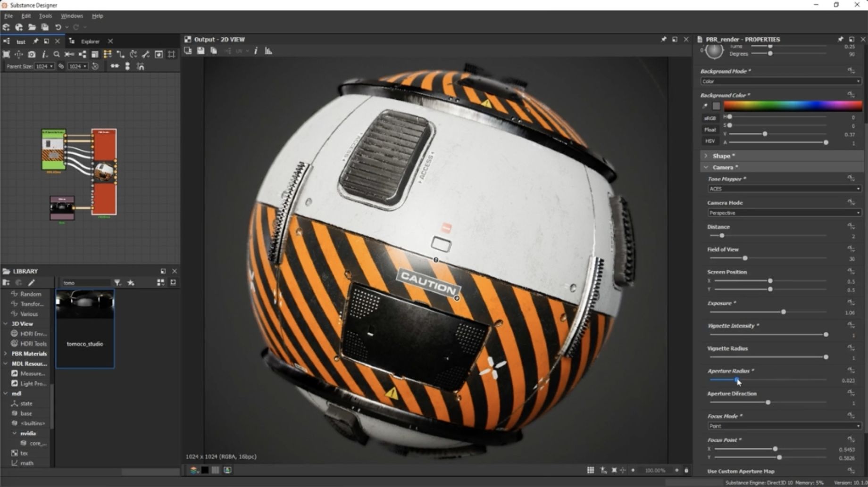Image resolution: width=868 pixels, height=487 pixels.
Task: Toggle the highlighted yellow link display icon
Action: click(108, 55)
